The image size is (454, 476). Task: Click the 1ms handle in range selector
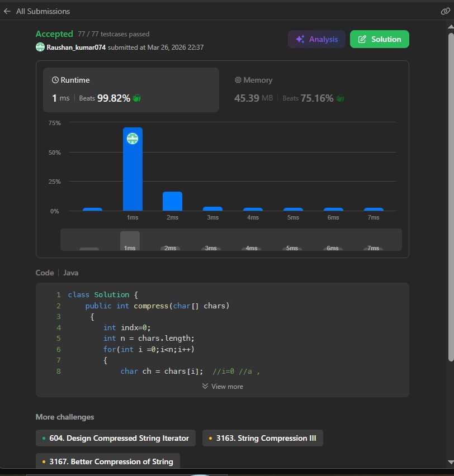coord(130,241)
